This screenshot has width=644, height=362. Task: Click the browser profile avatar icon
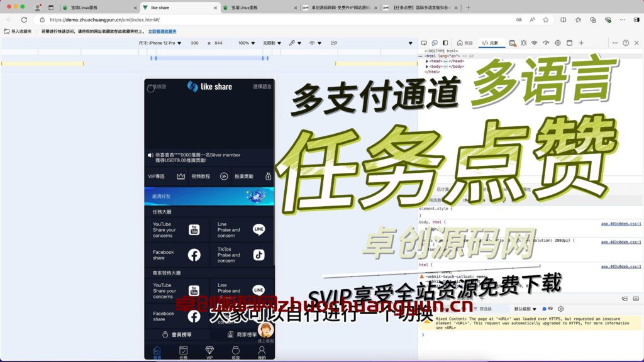pos(37,8)
